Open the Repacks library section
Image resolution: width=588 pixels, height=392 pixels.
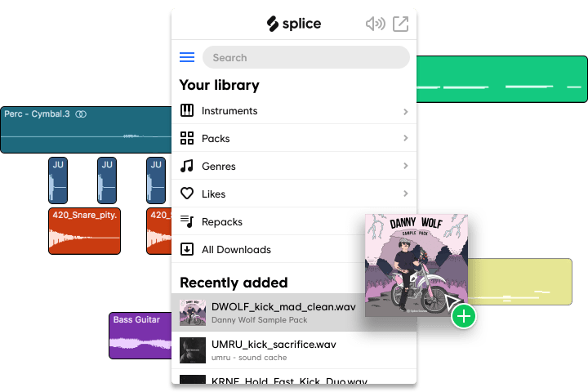[269, 221]
